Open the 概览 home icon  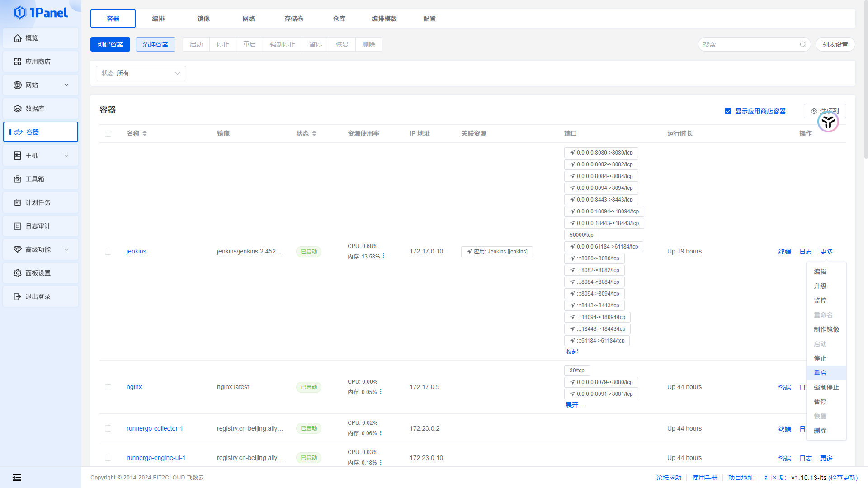coord(18,38)
